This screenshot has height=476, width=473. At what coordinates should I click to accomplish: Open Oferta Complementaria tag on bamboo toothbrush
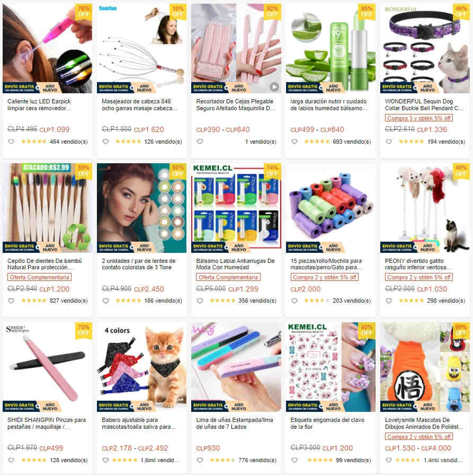[x=39, y=277]
